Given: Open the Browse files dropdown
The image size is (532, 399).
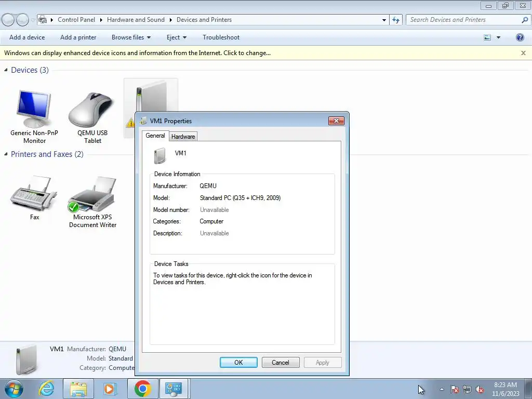Looking at the screenshot, I should [131, 37].
